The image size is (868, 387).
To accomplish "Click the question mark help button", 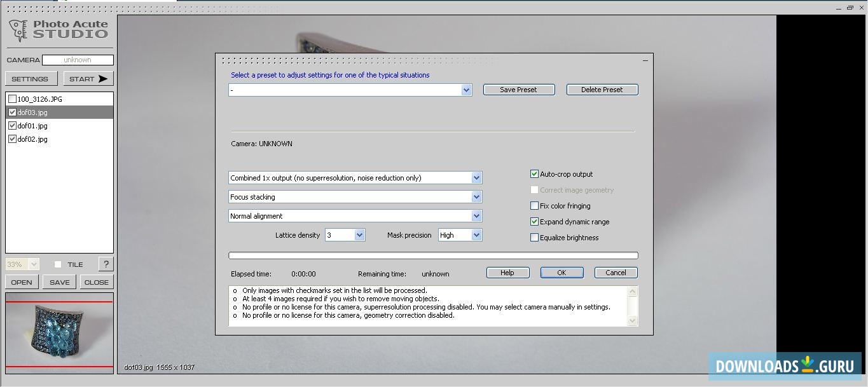I will point(106,264).
